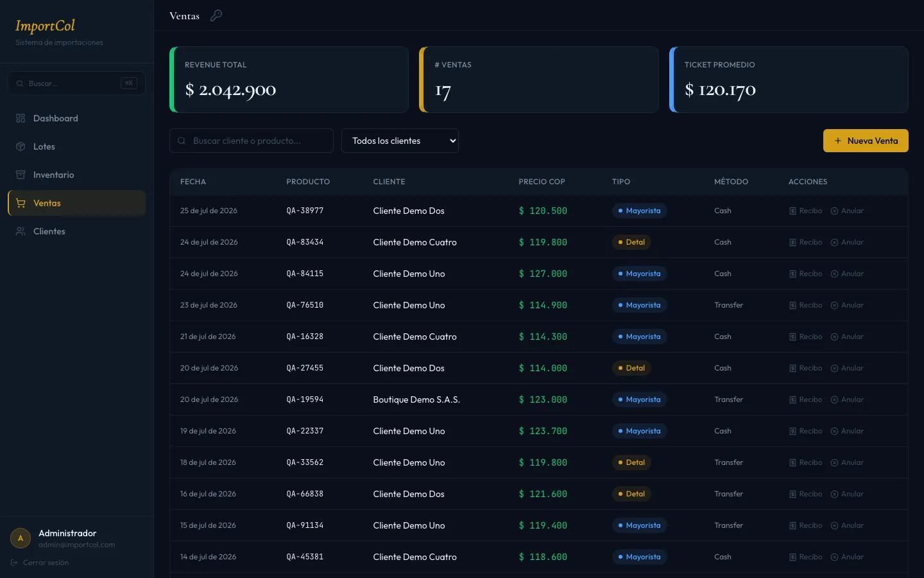The height and width of the screenshot is (578, 924).
Task: Open the Todos los clientes dropdown
Action: click(x=400, y=141)
